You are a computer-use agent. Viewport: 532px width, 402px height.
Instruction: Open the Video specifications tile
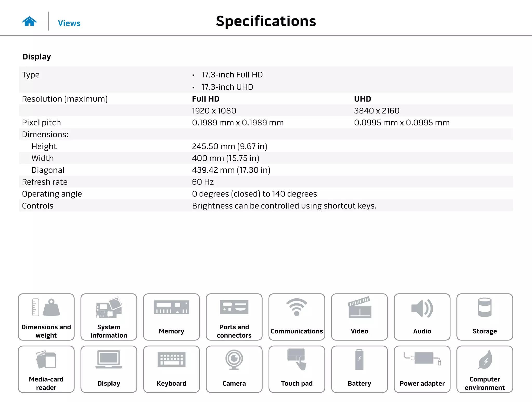pos(360,317)
